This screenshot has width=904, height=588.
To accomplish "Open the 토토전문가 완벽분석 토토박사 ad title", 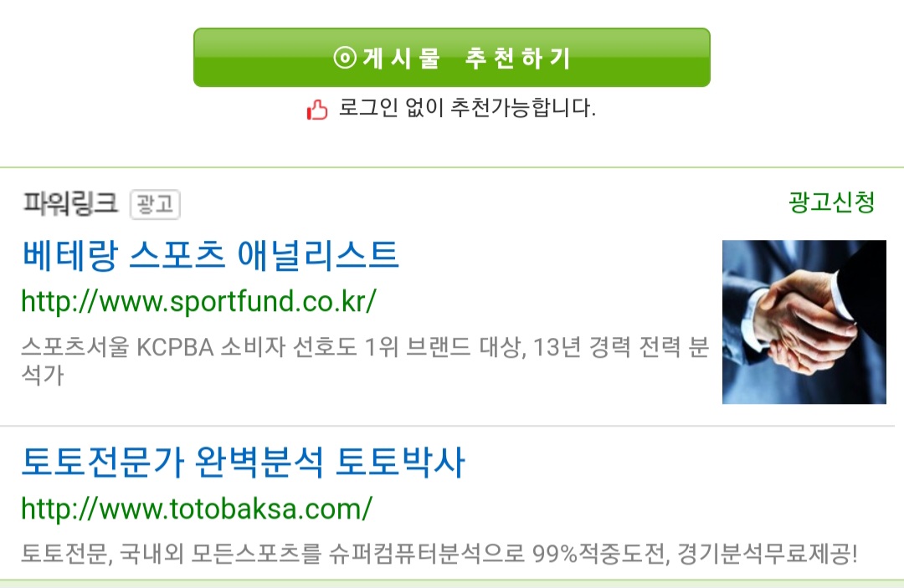I will click(243, 462).
